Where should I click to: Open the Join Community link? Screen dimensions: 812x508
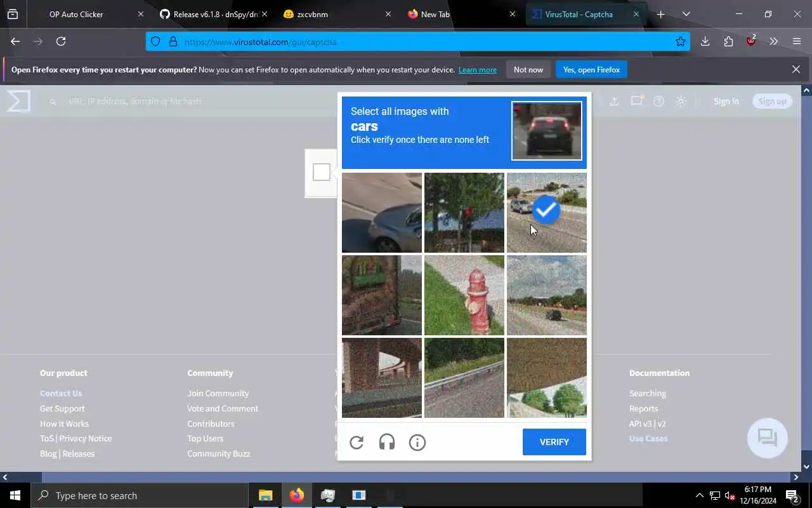pyautogui.click(x=218, y=393)
